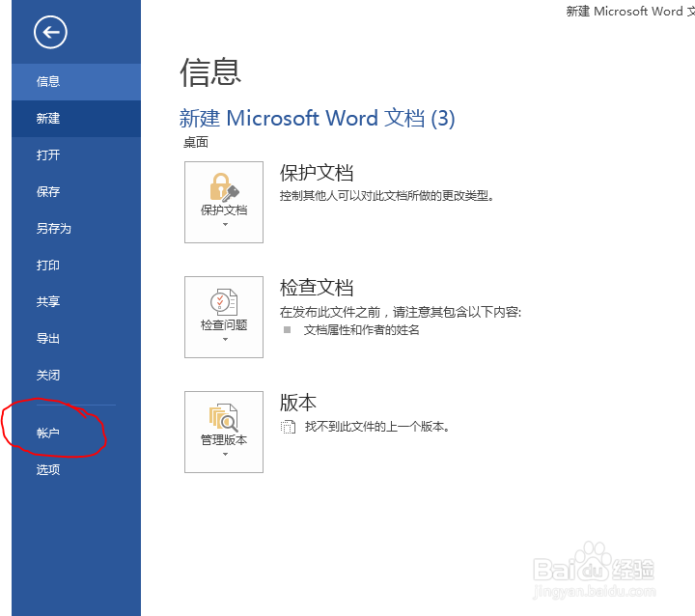Select 新建 (New) in sidebar
Image resolution: width=695 pixels, height=616 pixels.
click(x=76, y=119)
